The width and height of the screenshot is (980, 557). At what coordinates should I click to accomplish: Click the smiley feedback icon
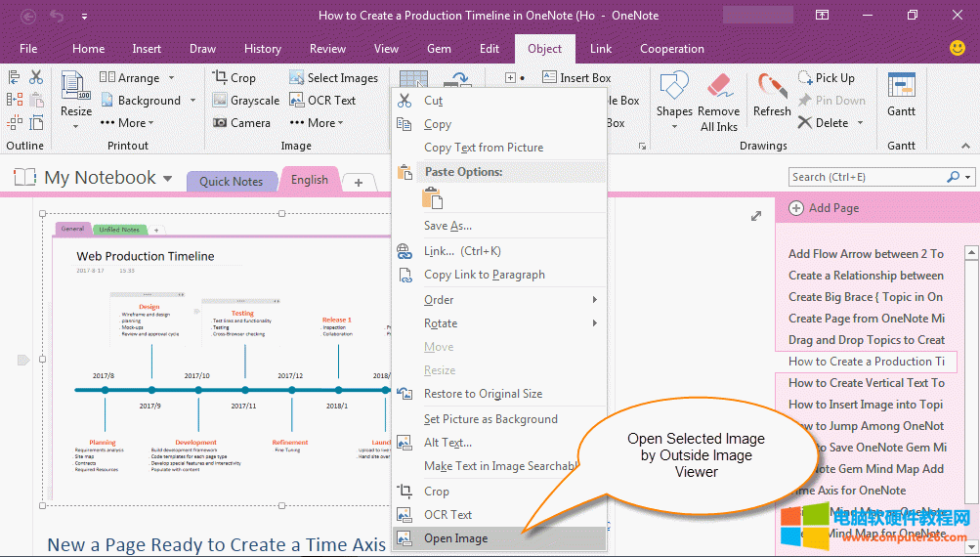click(958, 48)
